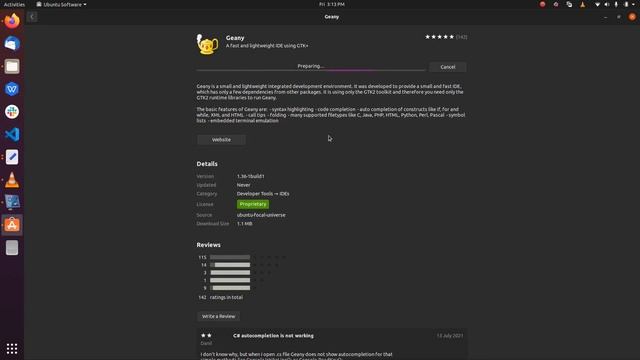640x360 pixels.
Task: Click the download size 1.1 MB
Action: pyautogui.click(x=244, y=224)
